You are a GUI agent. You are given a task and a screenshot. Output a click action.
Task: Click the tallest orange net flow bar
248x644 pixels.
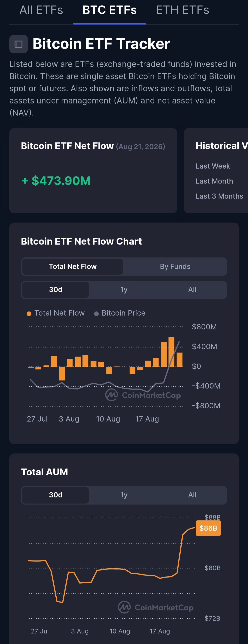[x=171, y=352]
